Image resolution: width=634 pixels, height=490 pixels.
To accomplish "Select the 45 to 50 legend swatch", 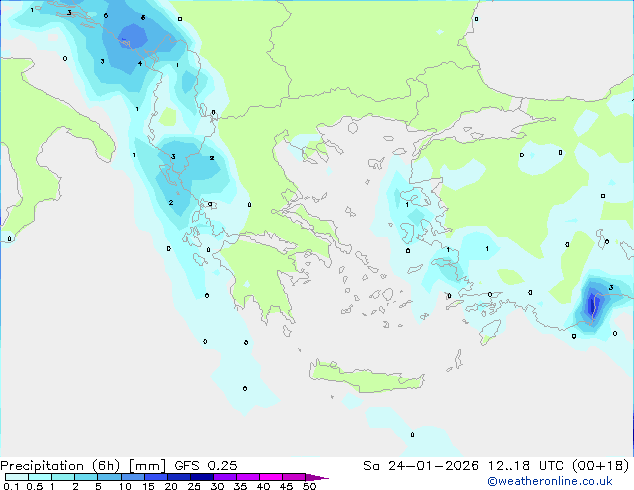I will pos(294,477).
